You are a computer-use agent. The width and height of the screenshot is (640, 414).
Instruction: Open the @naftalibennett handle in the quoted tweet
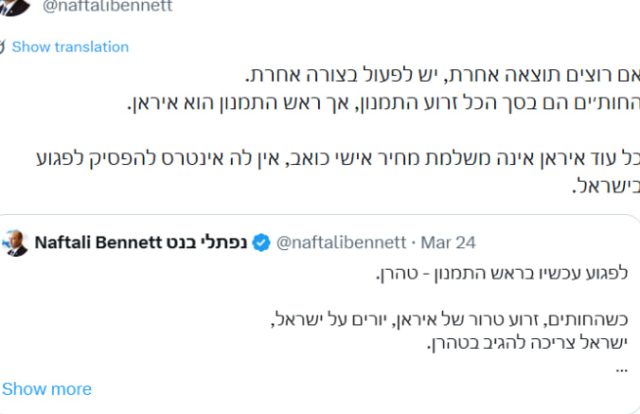[340, 242]
